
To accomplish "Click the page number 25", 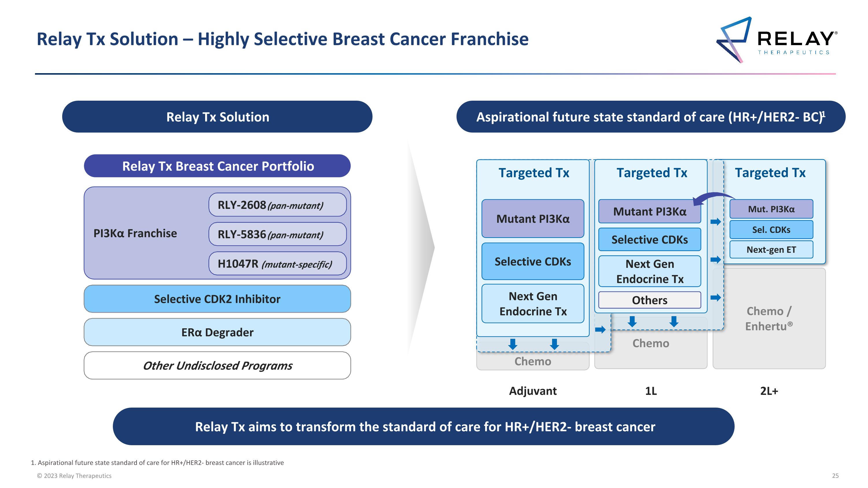I will click(x=835, y=476).
